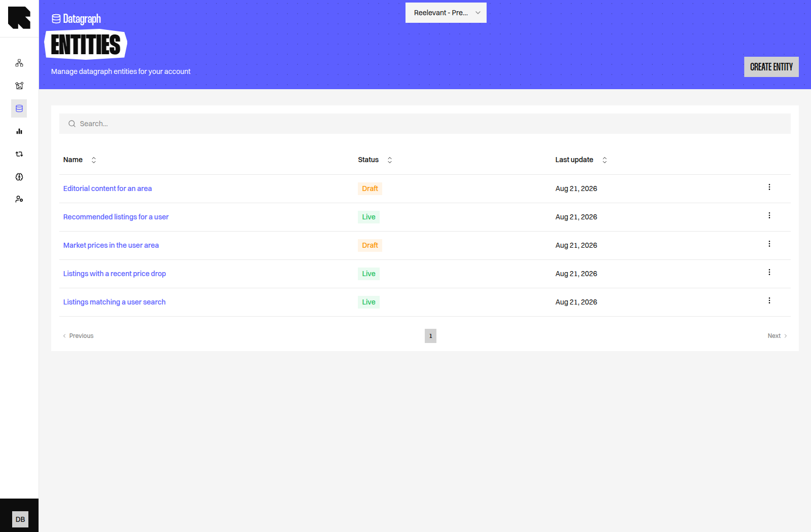
Task: Open Market prices in the user area
Action: tap(111, 245)
